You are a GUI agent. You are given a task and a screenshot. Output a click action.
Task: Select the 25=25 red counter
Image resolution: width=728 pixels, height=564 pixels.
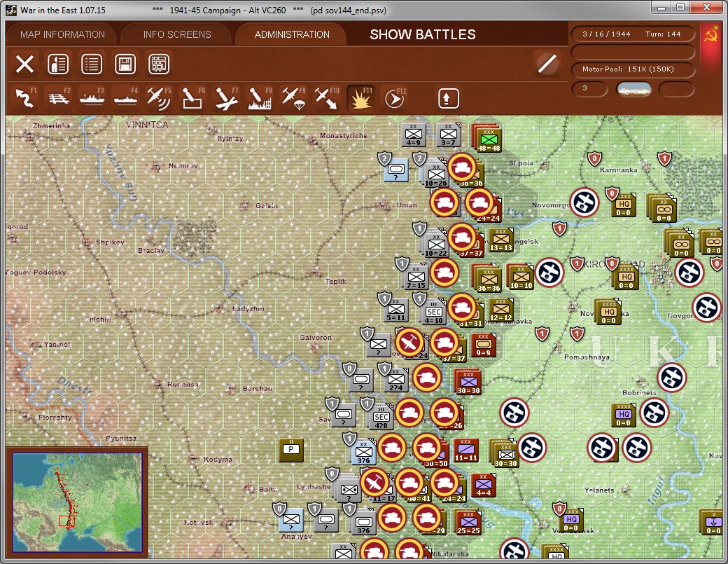pos(468,522)
